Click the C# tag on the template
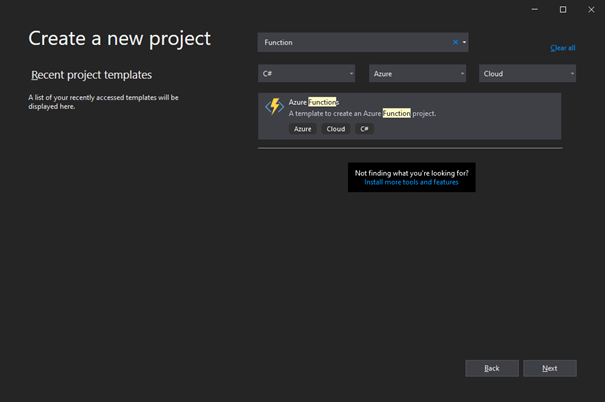The height and width of the screenshot is (402, 605). tap(364, 129)
